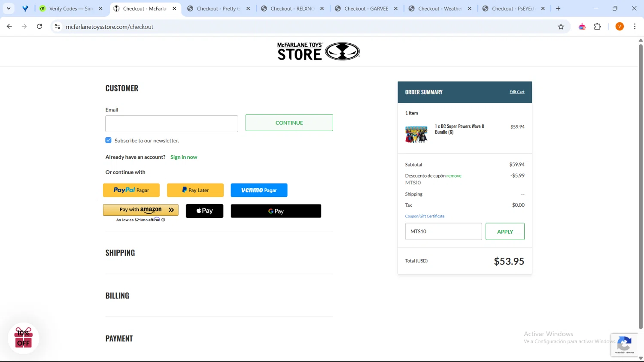Click the PAYMENT section heading
644x362 pixels.
click(119, 338)
